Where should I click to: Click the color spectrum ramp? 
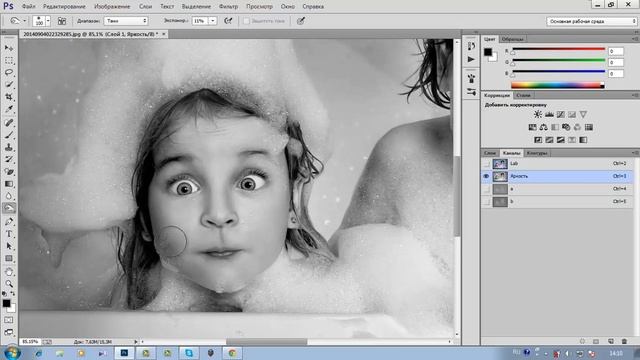click(558, 85)
